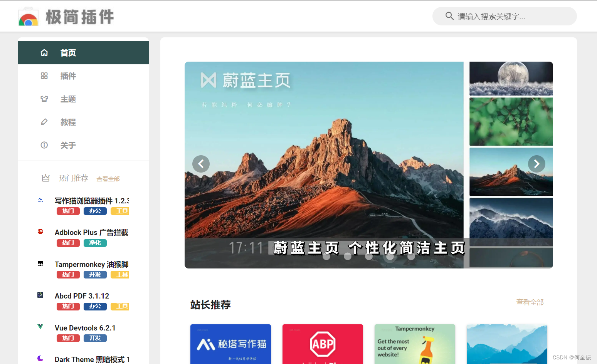597x364 pixels.
Task: Click the Tampermonkey icon in sidebar list
Action: (x=40, y=263)
